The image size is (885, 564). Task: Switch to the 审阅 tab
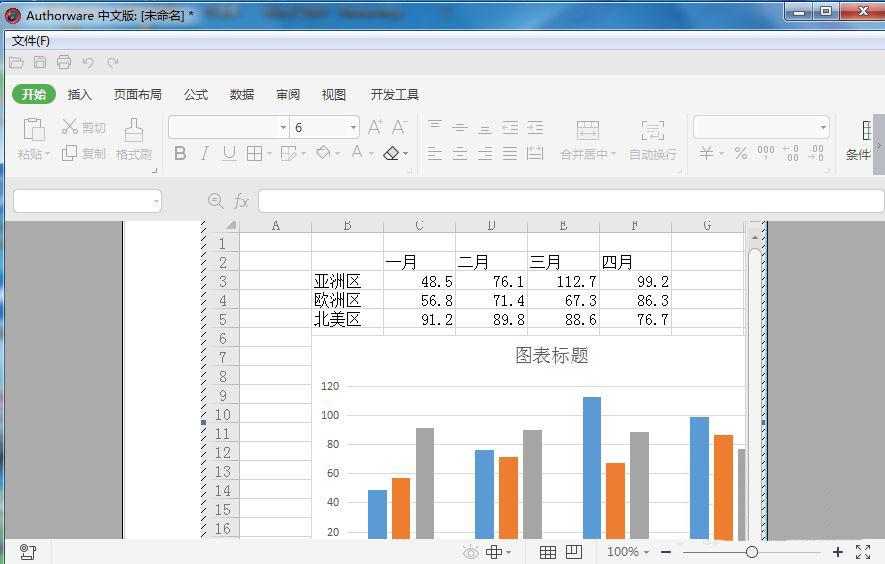(288, 94)
